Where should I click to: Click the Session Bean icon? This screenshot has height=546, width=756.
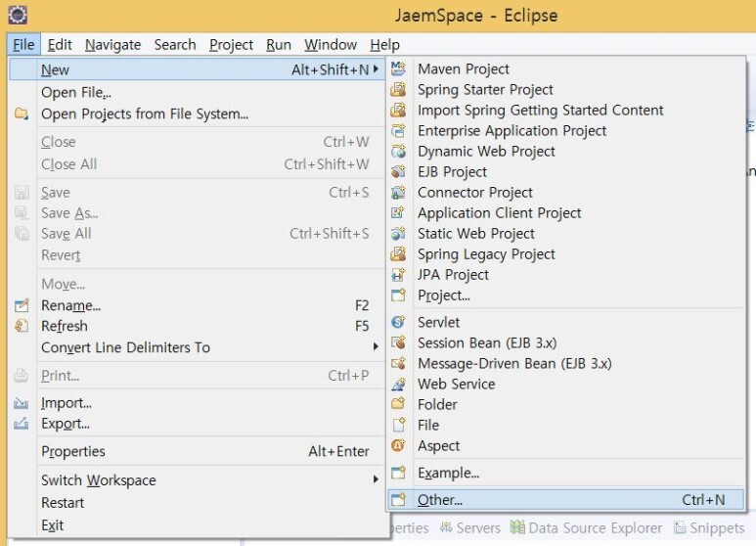point(398,342)
